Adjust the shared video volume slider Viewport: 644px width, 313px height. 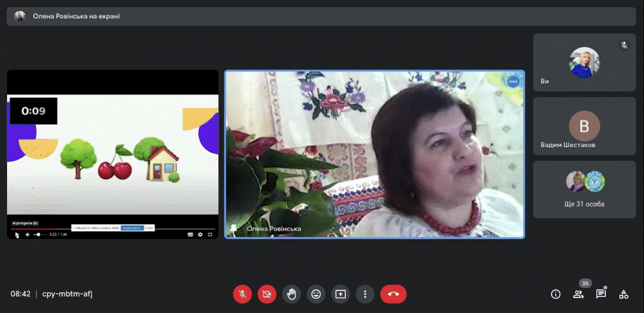point(39,234)
